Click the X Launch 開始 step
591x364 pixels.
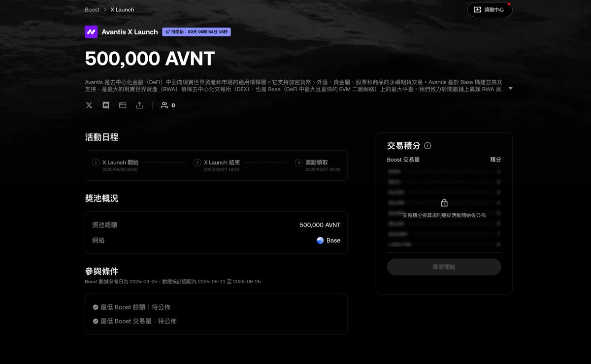(x=120, y=162)
